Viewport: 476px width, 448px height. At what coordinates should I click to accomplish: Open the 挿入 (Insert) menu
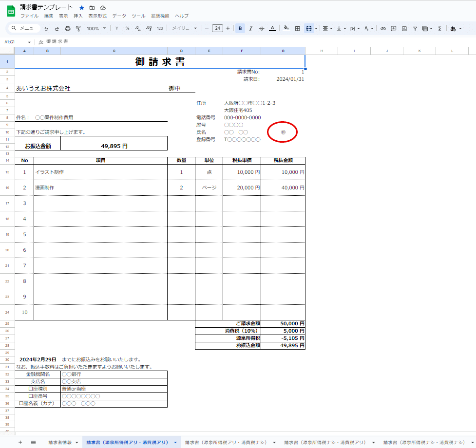coord(77,16)
